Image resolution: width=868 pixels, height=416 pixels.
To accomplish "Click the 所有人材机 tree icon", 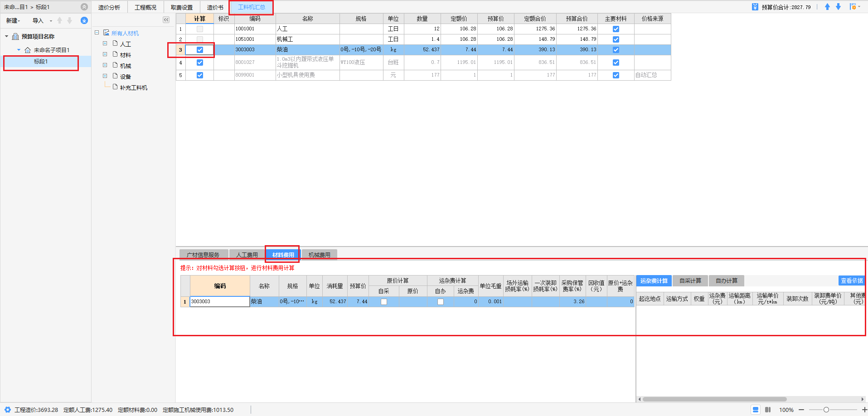I will click(x=106, y=33).
